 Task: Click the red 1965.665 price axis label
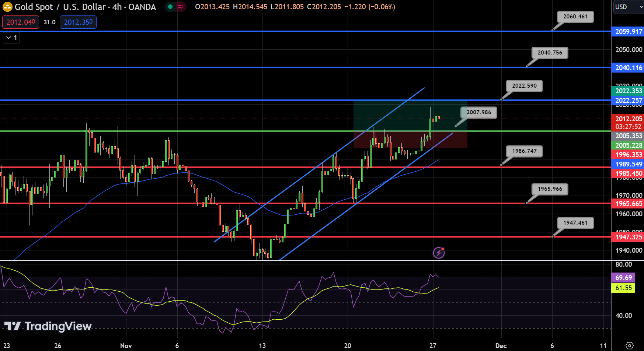coord(628,204)
